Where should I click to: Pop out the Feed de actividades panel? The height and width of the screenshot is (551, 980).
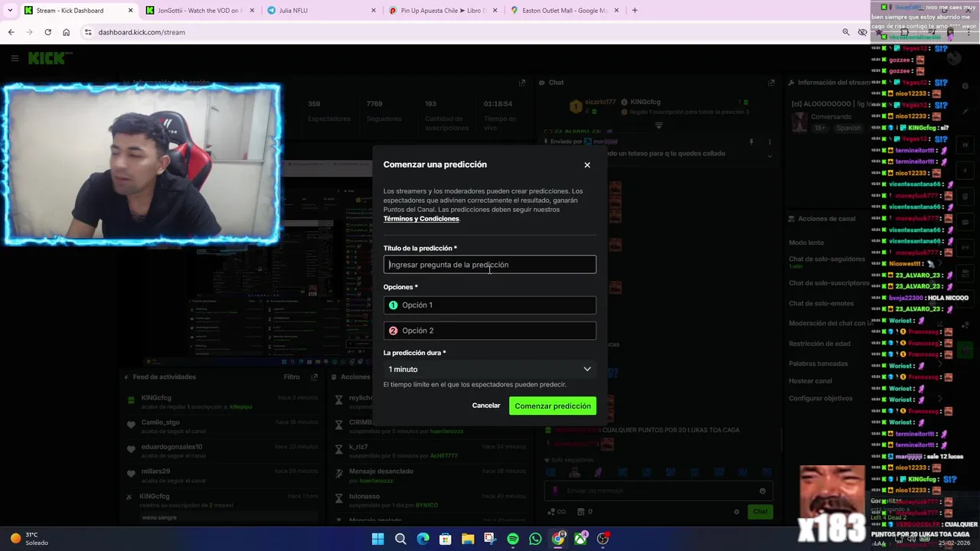tap(314, 377)
